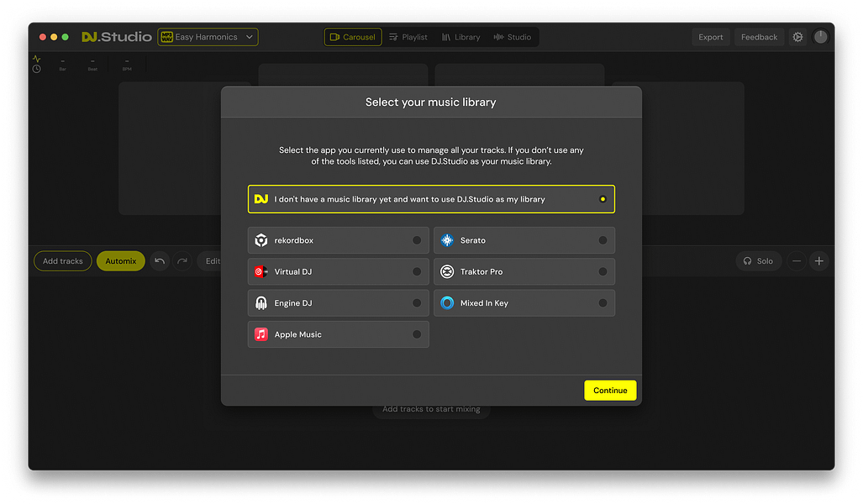Screen dimensions: 863x504
Task: Choose Virtual DJ radio option
Action: 417,272
